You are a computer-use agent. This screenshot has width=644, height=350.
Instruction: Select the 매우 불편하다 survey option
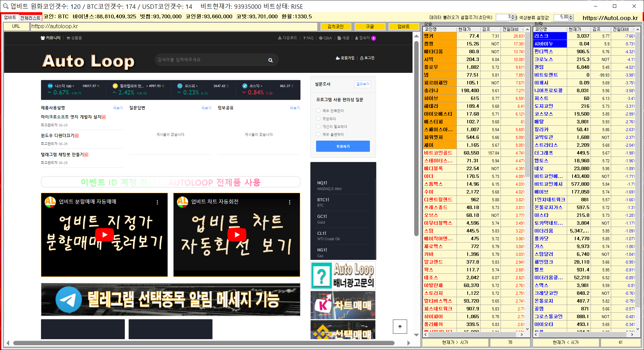click(x=318, y=134)
